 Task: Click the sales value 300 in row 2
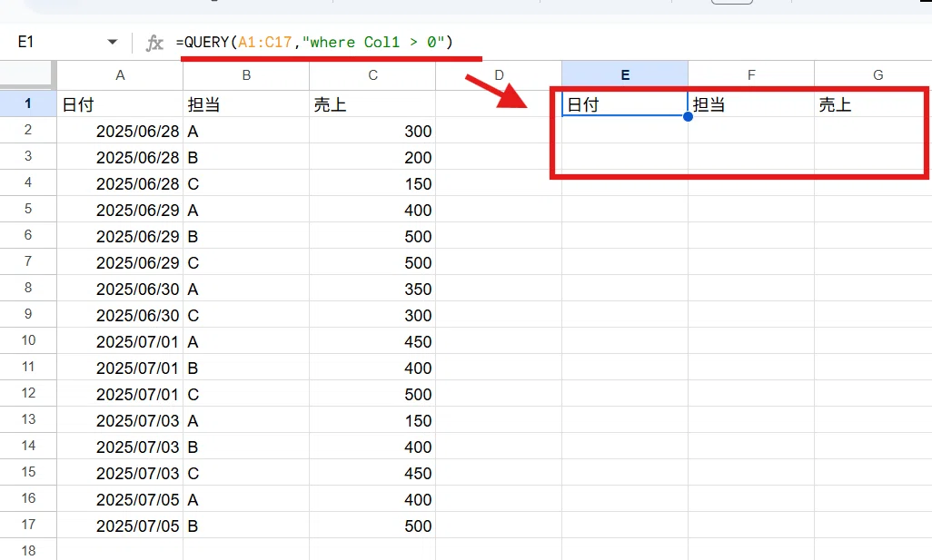[x=372, y=131]
